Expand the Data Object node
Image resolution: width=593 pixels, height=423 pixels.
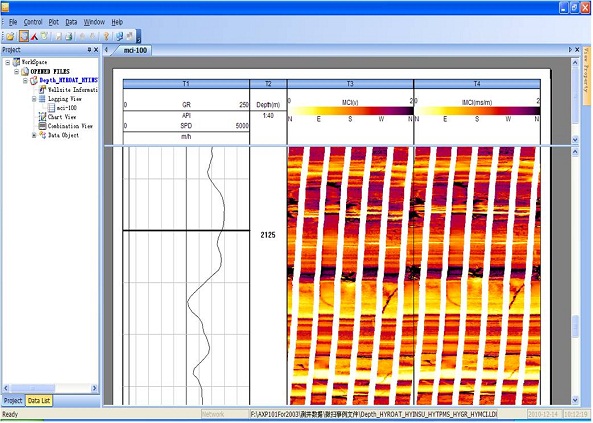[x=34, y=135]
